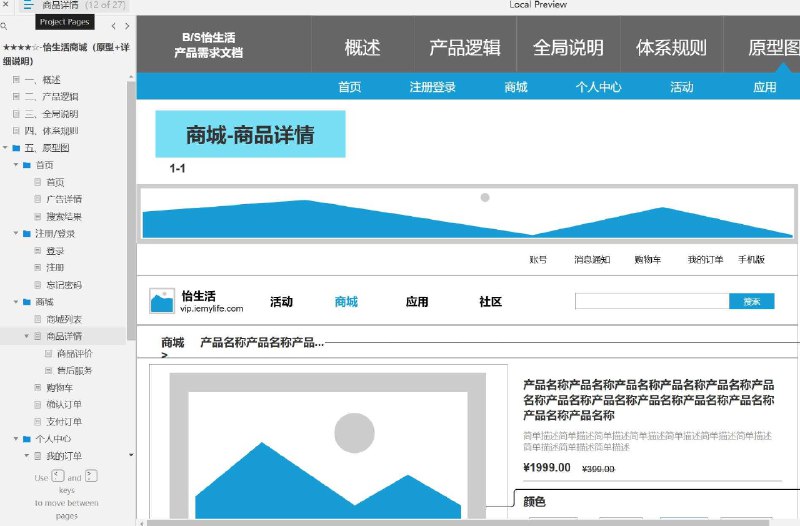Viewport: 800px width, 526px height.
Task: Open the 售后服务 sub-page
Action: (x=75, y=370)
